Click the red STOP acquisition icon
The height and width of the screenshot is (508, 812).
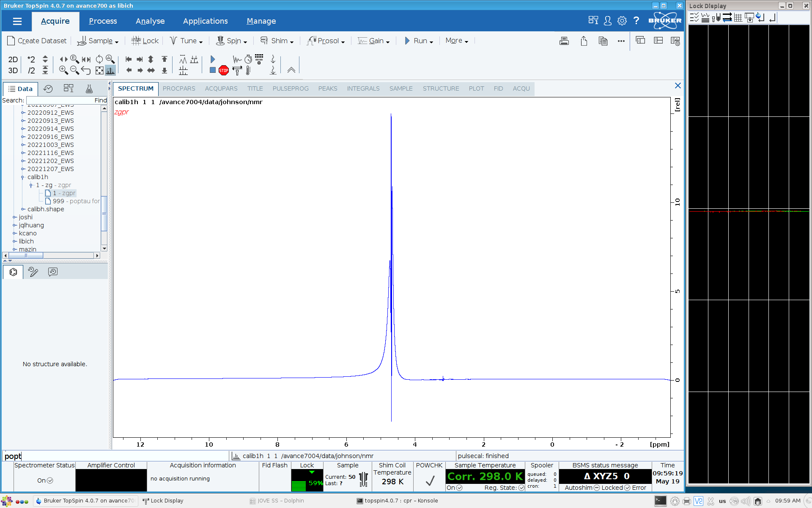[x=224, y=71]
